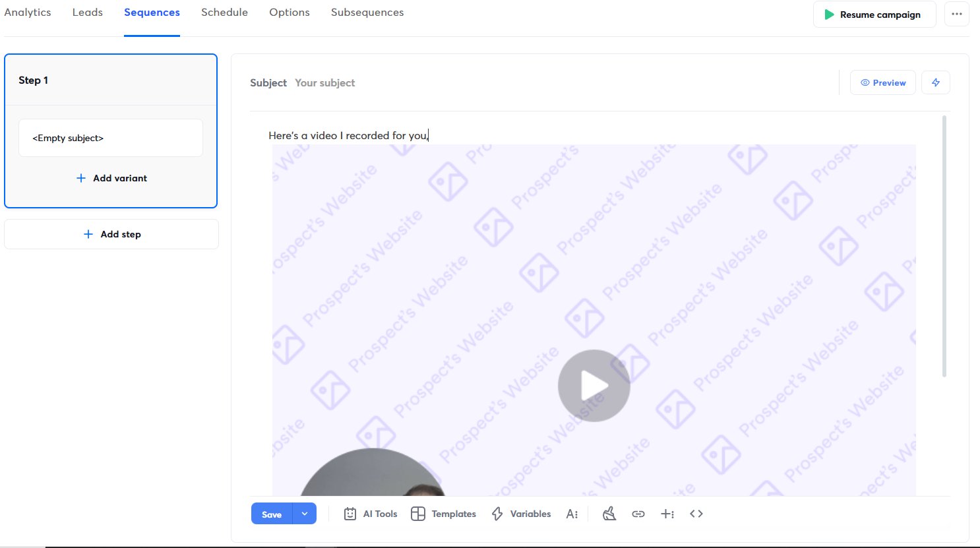Play the embedded video thumbnail

click(594, 386)
